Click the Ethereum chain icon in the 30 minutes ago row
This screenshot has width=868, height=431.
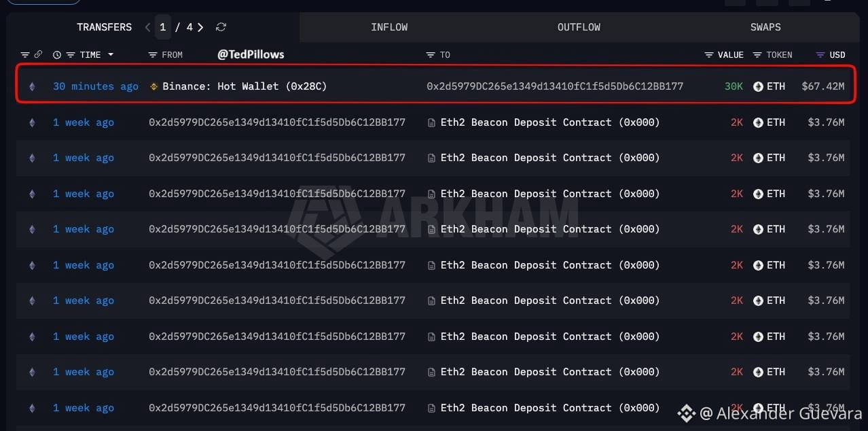click(31, 86)
